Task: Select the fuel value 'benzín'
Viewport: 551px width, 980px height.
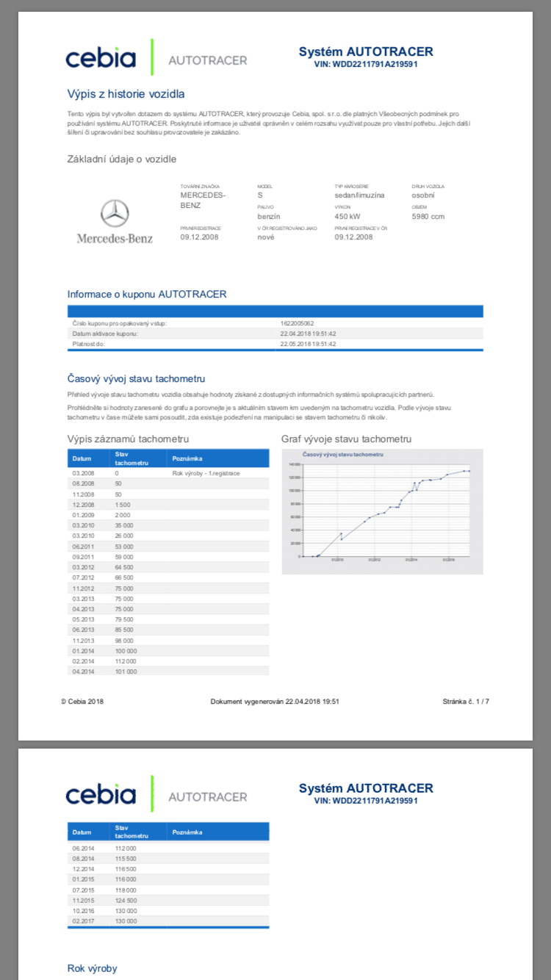Action: click(x=269, y=217)
